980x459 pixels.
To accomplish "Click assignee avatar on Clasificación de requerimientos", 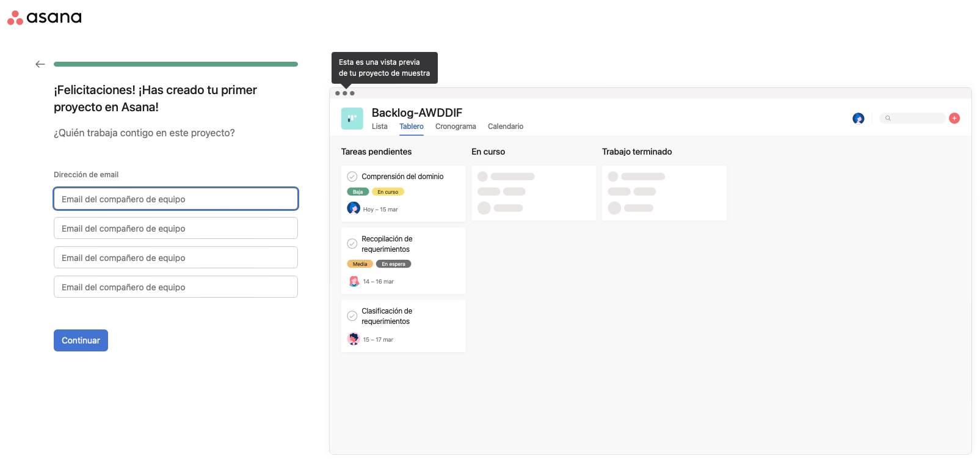I will (x=354, y=339).
